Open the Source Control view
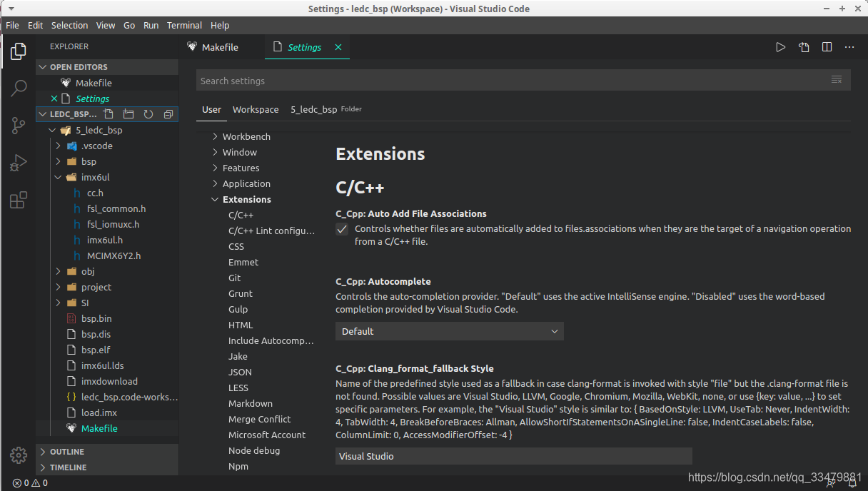 [x=19, y=126]
